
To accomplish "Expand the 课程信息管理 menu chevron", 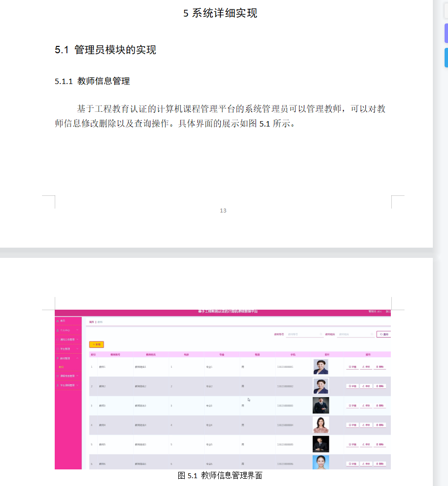I will pyautogui.click(x=77, y=376).
